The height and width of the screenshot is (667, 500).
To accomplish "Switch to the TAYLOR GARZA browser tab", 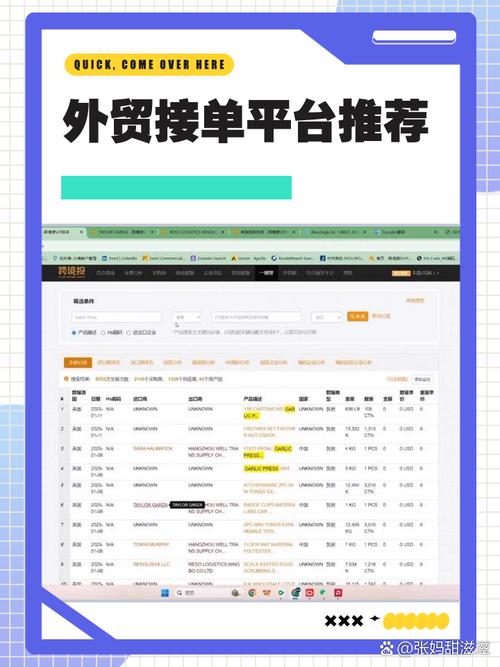I will (121, 232).
